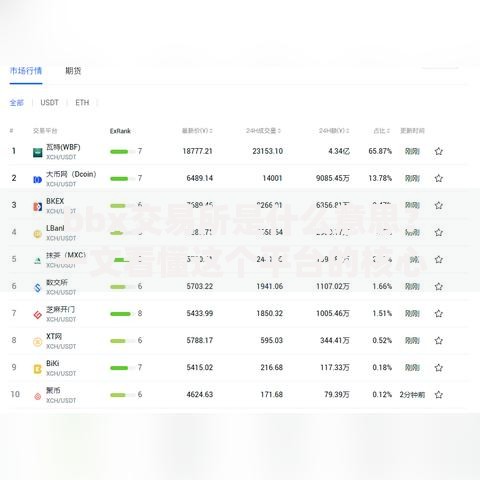
Task: Star the XT网 exchange row
Action: pos(439,340)
